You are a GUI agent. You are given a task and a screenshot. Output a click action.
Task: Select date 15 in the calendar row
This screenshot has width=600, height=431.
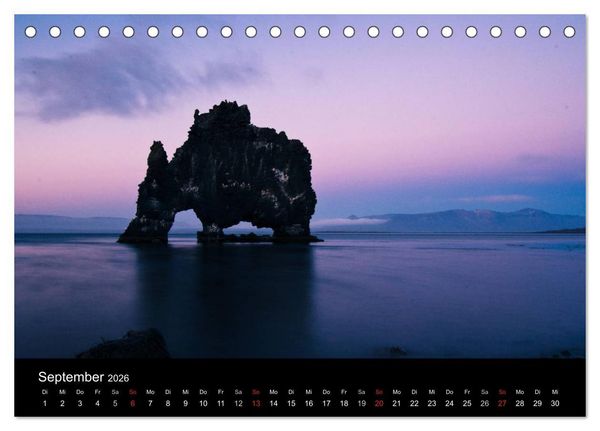[x=291, y=403]
